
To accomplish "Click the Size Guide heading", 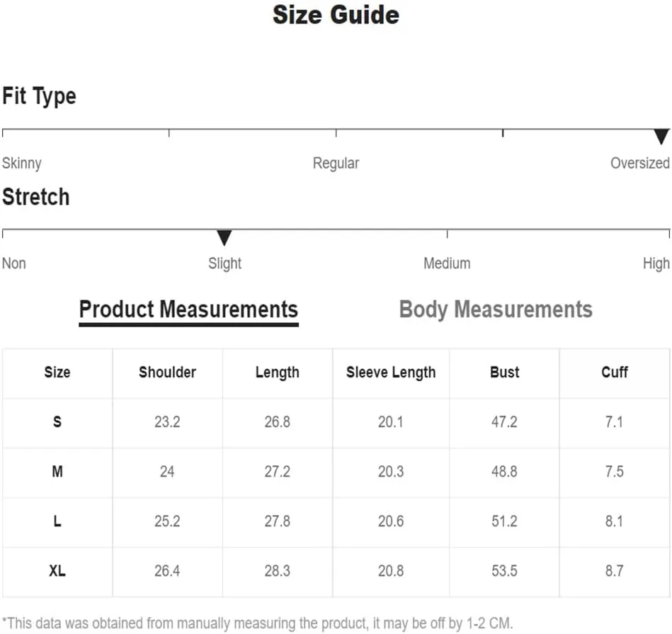I will [336, 15].
